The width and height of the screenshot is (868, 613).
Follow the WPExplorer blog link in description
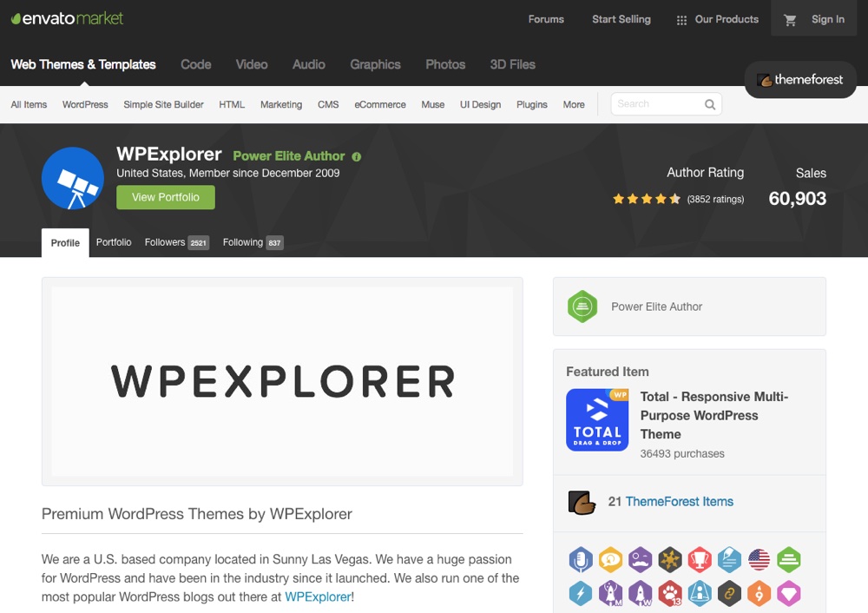(318, 597)
